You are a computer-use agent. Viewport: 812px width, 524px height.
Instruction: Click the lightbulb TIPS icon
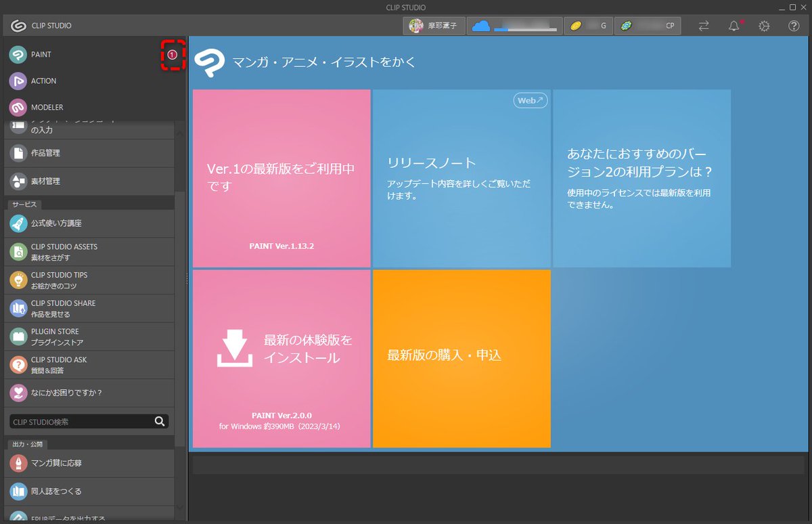pyautogui.click(x=18, y=280)
